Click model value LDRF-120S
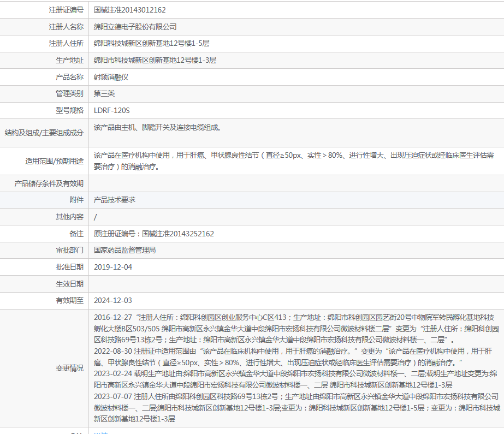Image resolution: width=504 pixels, height=434 pixels. 111,110
